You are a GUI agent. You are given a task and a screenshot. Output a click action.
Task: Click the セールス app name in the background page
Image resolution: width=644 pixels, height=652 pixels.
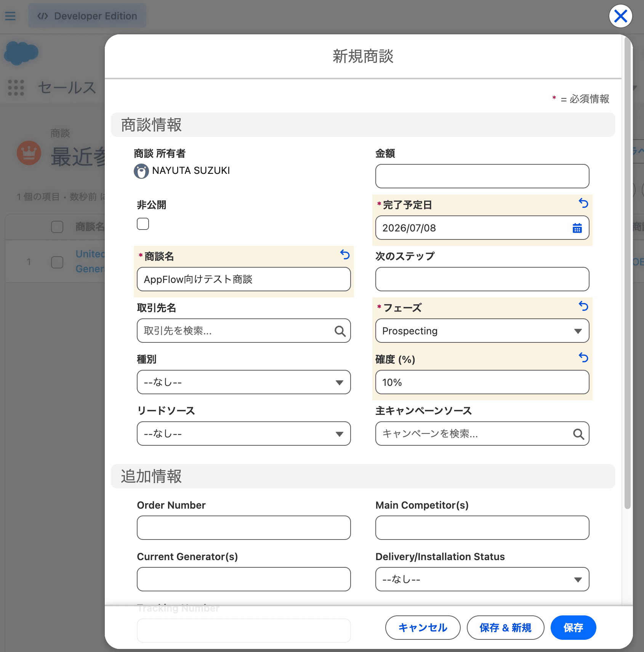(67, 88)
